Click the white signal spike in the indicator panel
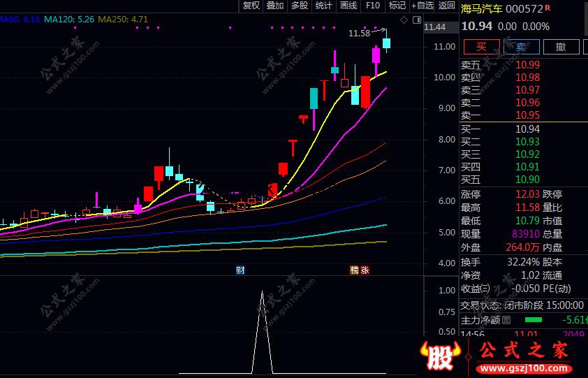This screenshot has height=378, width=588. (262, 332)
